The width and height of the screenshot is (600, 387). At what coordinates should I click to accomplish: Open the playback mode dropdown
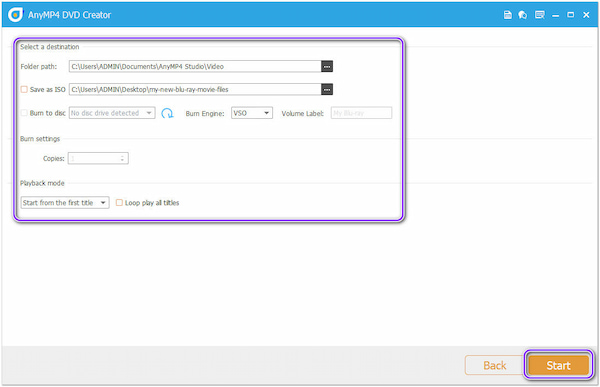[65, 202]
